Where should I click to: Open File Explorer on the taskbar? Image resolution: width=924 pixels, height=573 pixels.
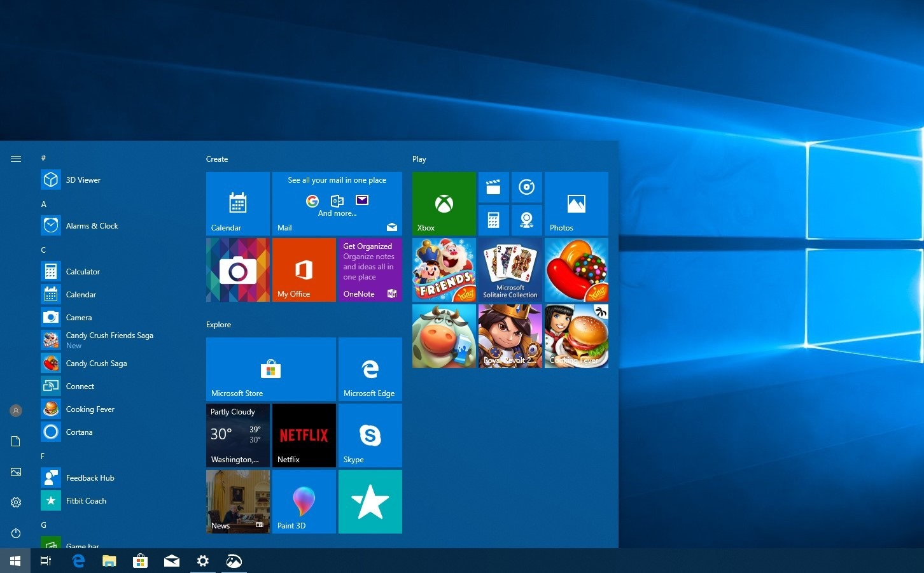point(109,561)
